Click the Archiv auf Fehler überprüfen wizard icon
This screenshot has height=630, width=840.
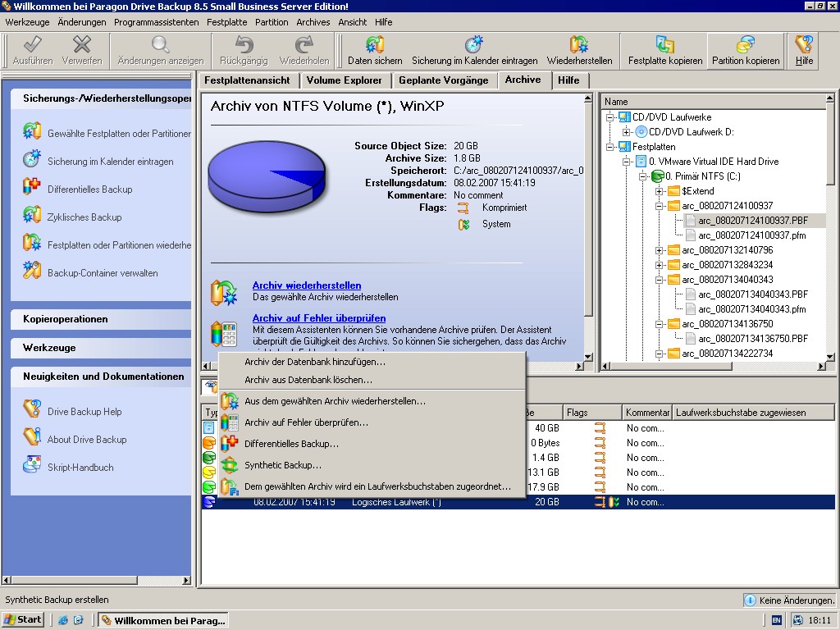tap(224, 333)
